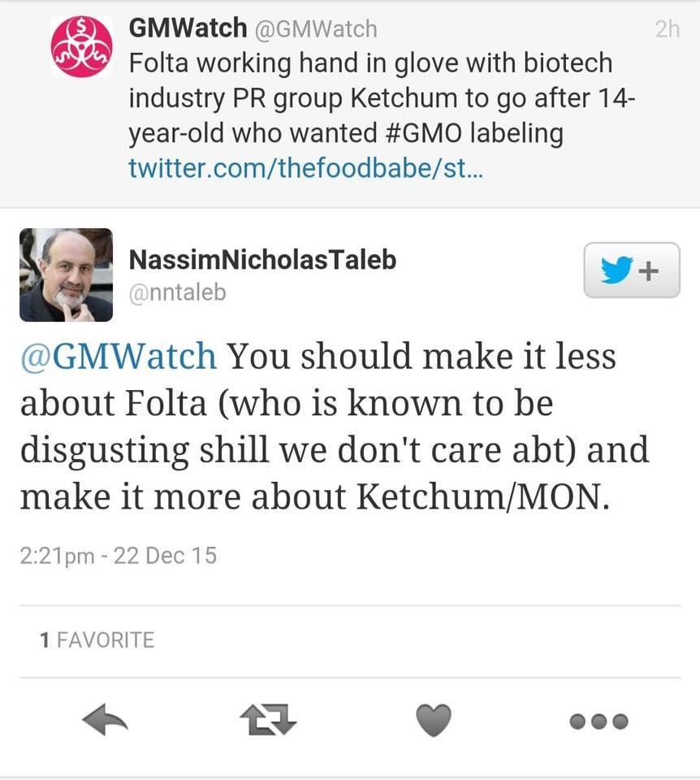This screenshot has height=780, width=700.
Task: Open the GMWatch display name in parent tweet
Action: click(188, 28)
